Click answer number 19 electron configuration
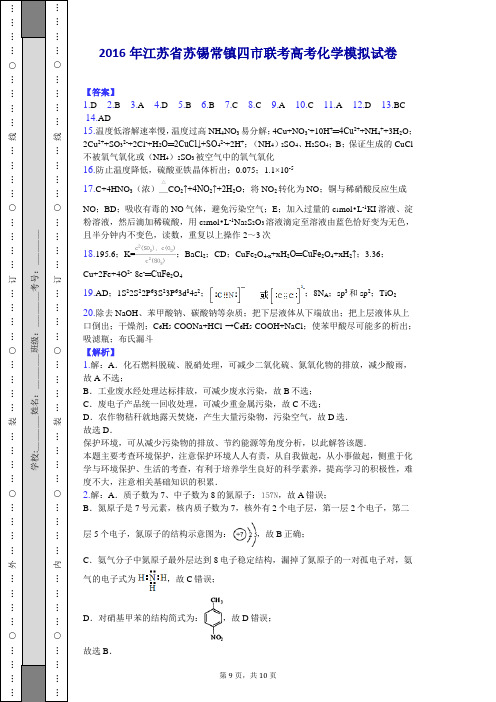Viewport: 496px width, 702px height. (x=240, y=294)
